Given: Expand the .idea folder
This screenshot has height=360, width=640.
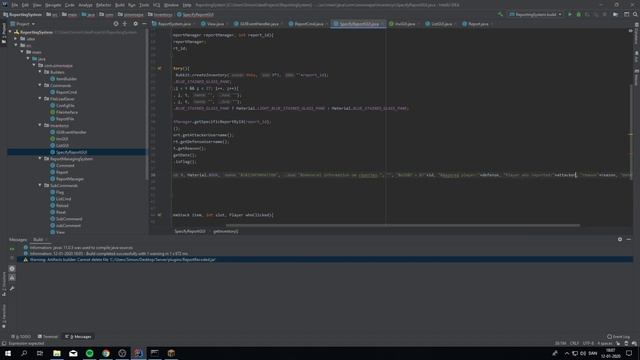Looking at the screenshot, I should coord(16,39).
